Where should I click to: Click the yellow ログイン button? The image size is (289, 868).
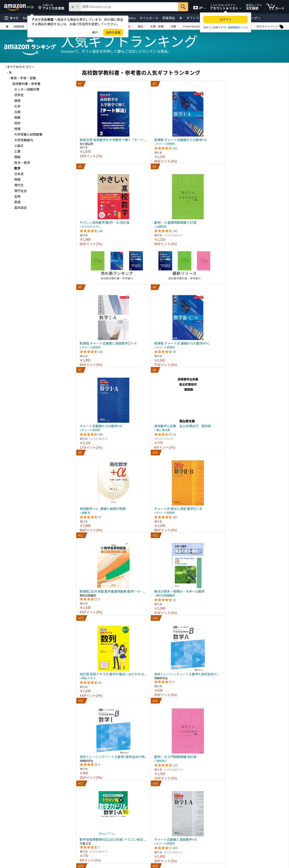pos(225,20)
